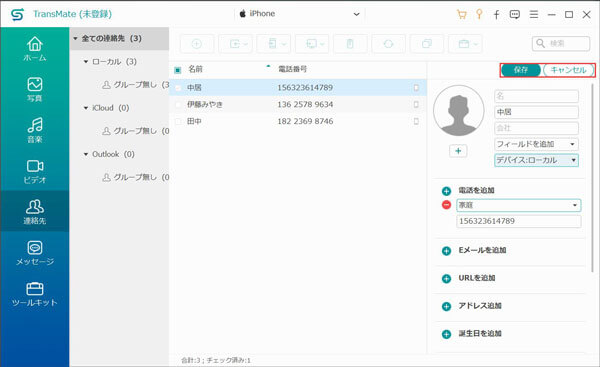Click the アドレス追加 label
600x367 pixels.
point(480,306)
